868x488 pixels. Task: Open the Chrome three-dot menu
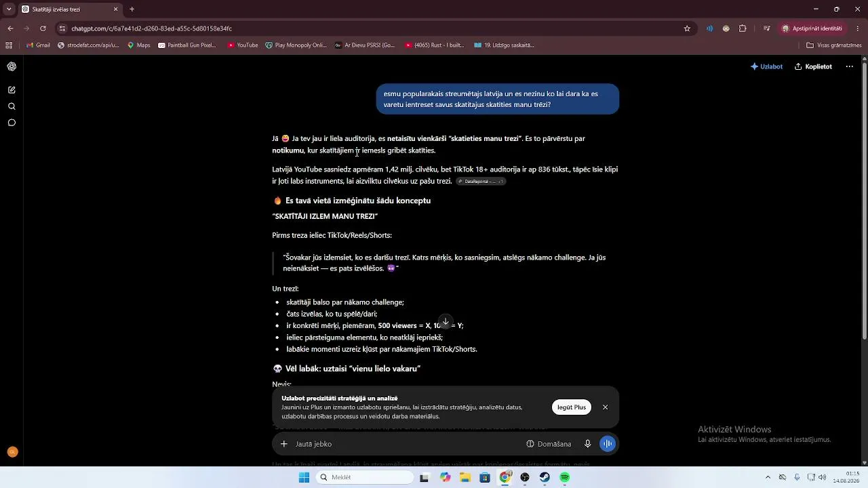click(x=858, y=28)
